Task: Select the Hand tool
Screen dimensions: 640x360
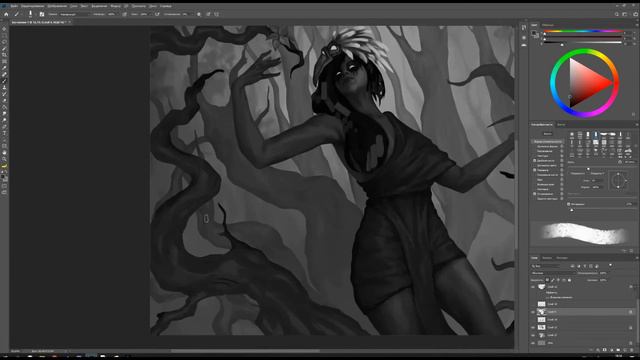Action: click(4, 153)
